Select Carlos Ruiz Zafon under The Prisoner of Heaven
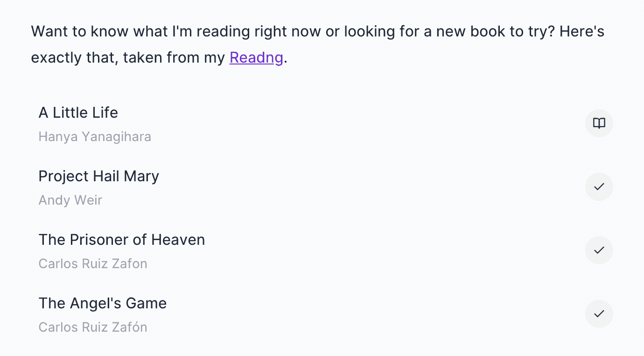This screenshot has width=644, height=356. (x=93, y=263)
